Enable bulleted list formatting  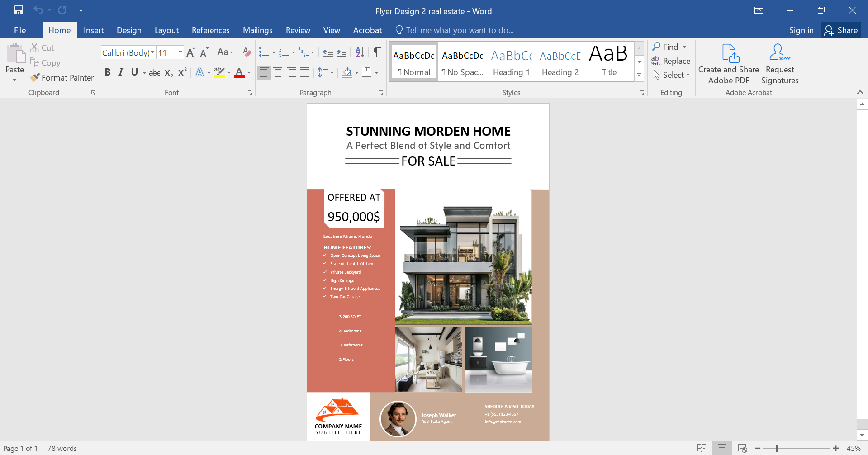point(264,52)
